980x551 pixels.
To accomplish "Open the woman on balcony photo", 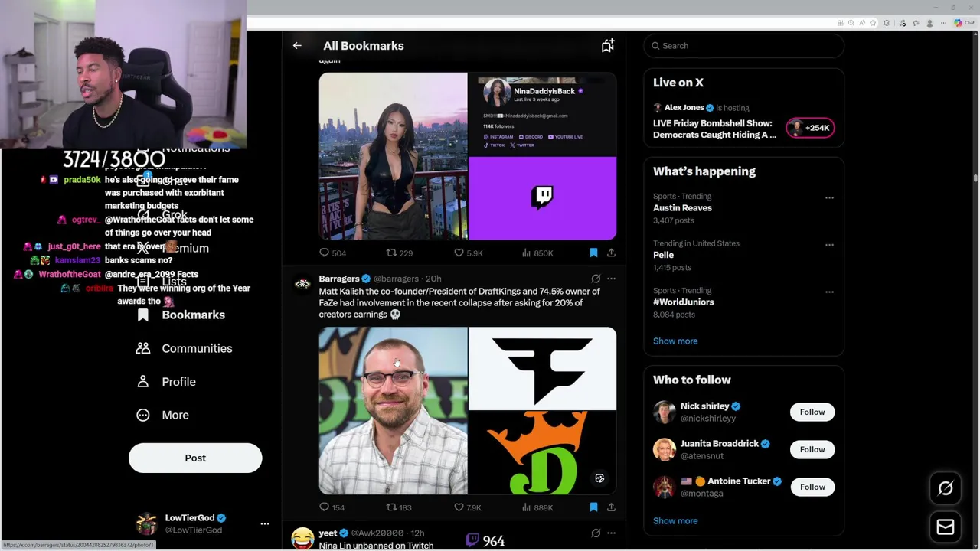I will [x=393, y=156].
